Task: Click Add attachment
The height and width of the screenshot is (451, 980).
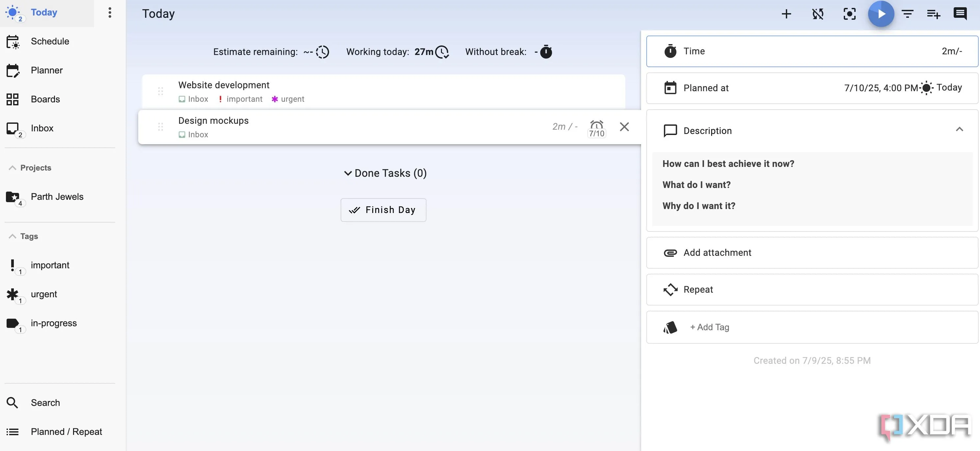Action: (812, 253)
